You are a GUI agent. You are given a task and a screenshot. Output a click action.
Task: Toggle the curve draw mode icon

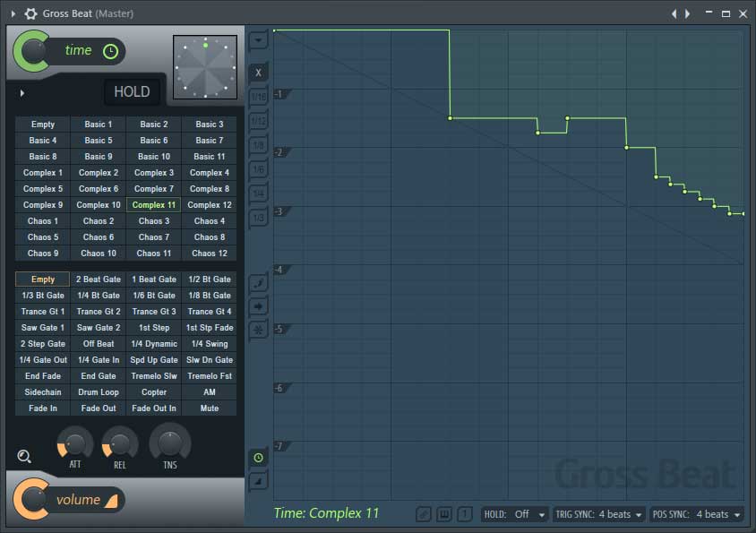(259, 283)
